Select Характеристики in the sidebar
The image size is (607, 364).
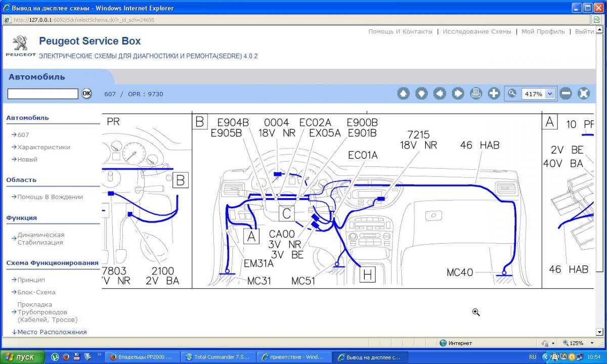point(44,147)
